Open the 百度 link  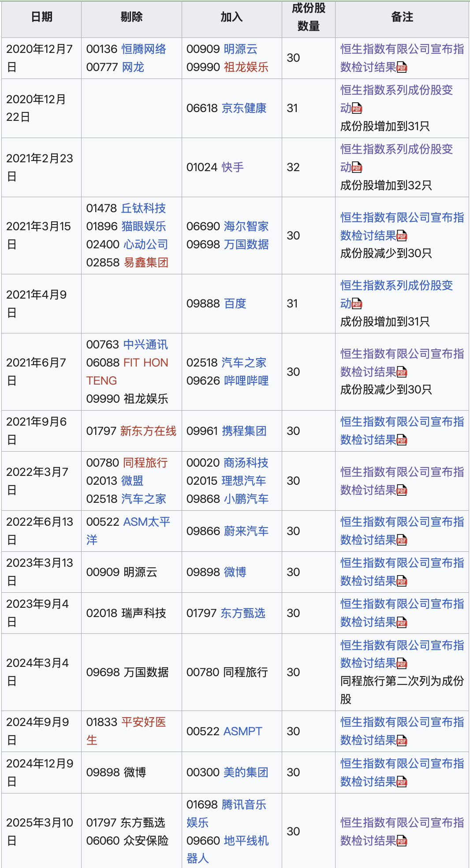pyautogui.click(x=235, y=303)
